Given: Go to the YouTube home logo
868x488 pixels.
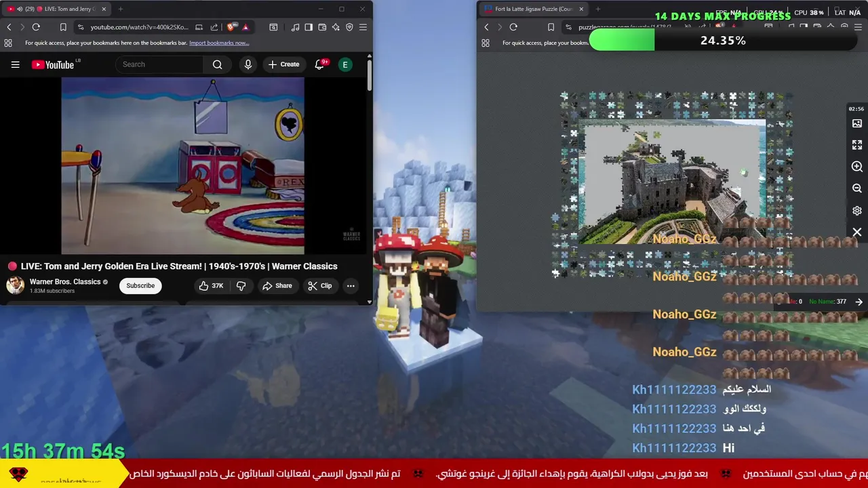Looking at the screenshot, I should coord(52,64).
